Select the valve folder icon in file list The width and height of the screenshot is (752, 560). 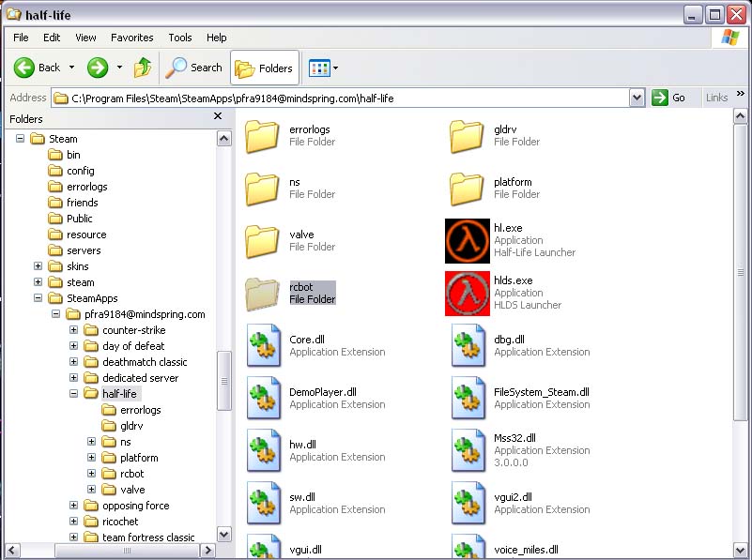coord(262,242)
